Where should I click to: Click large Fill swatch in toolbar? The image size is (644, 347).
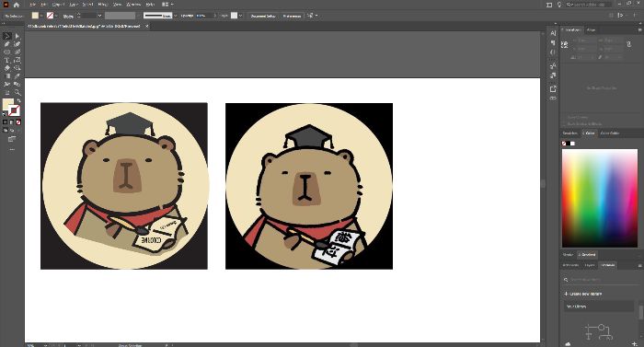tap(7, 104)
